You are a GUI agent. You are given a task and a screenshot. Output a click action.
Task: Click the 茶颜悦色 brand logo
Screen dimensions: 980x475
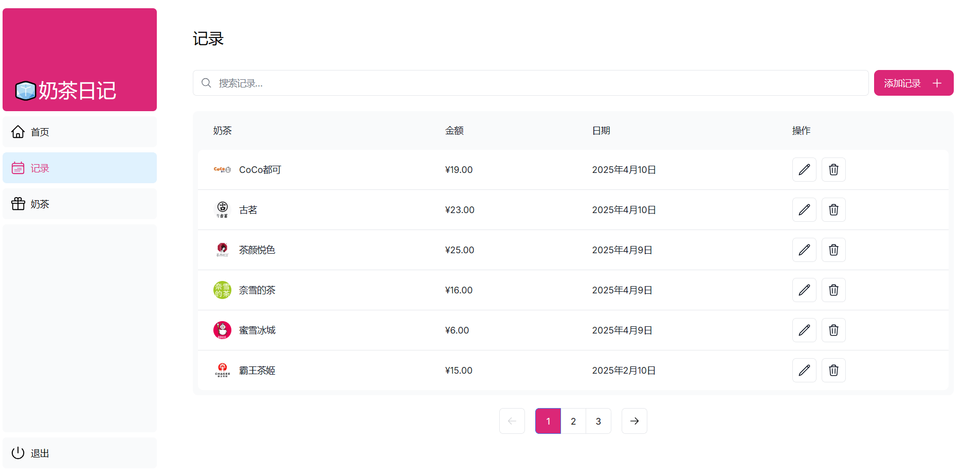[x=222, y=250]
